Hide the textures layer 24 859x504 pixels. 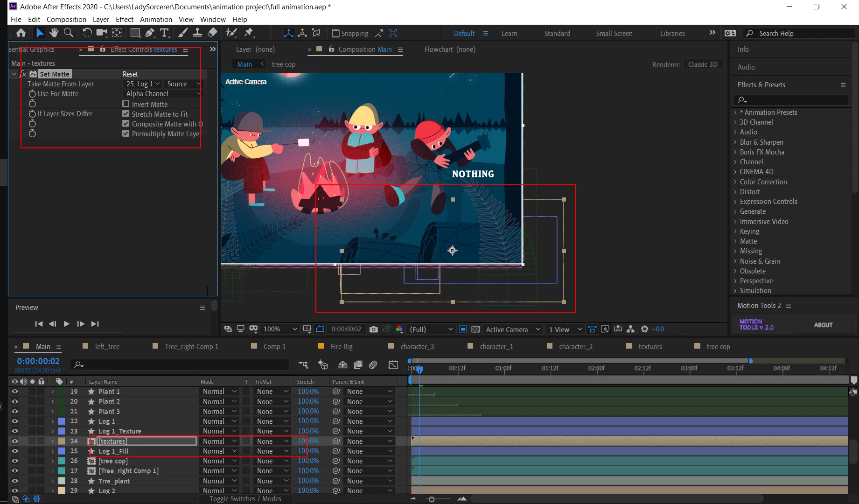(x=14, y=441)
